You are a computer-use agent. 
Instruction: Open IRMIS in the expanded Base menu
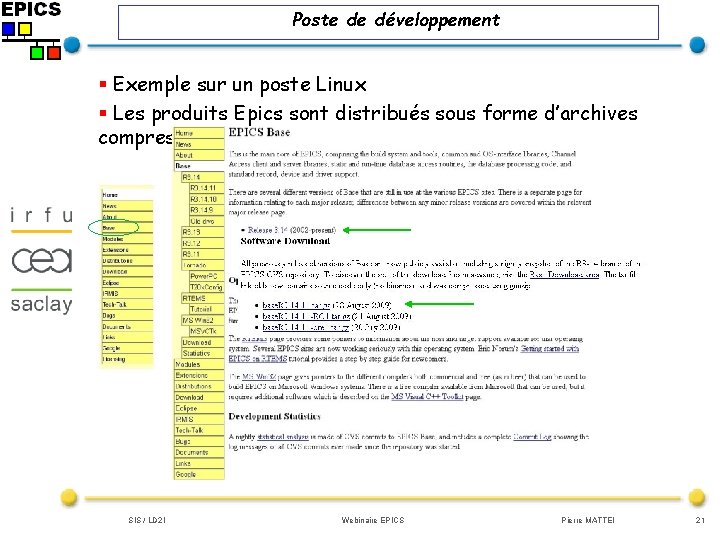pos(199,420)
